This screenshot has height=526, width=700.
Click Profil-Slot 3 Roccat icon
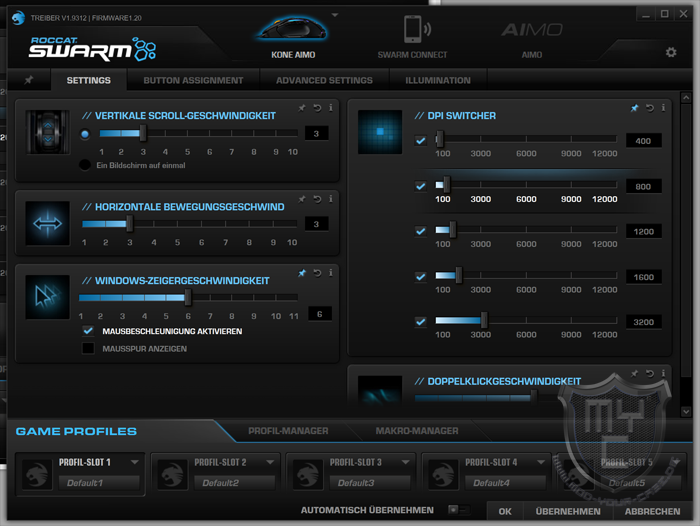[x=308, y=474]
